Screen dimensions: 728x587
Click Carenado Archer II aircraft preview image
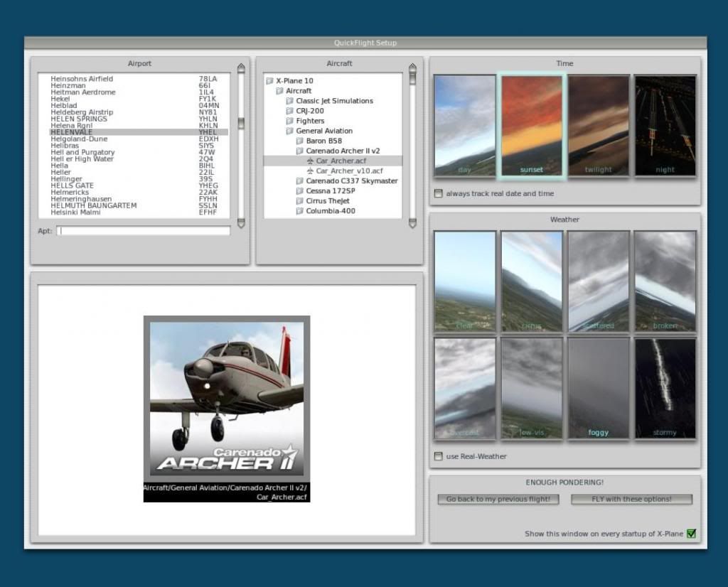click(227, 399)
